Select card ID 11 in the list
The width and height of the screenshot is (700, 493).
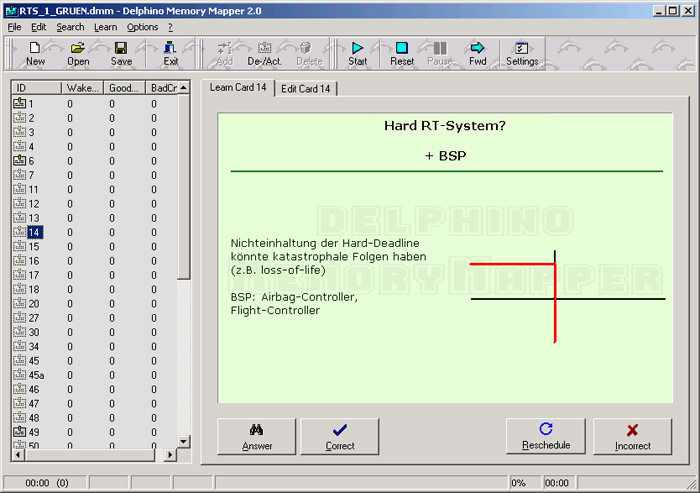[33, 189]
